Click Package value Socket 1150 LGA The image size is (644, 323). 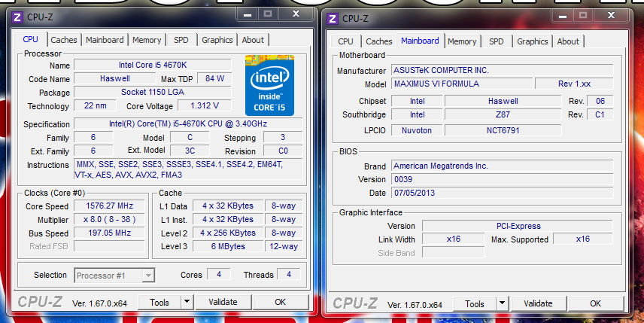pyautogui.click(x=153, y=92)
